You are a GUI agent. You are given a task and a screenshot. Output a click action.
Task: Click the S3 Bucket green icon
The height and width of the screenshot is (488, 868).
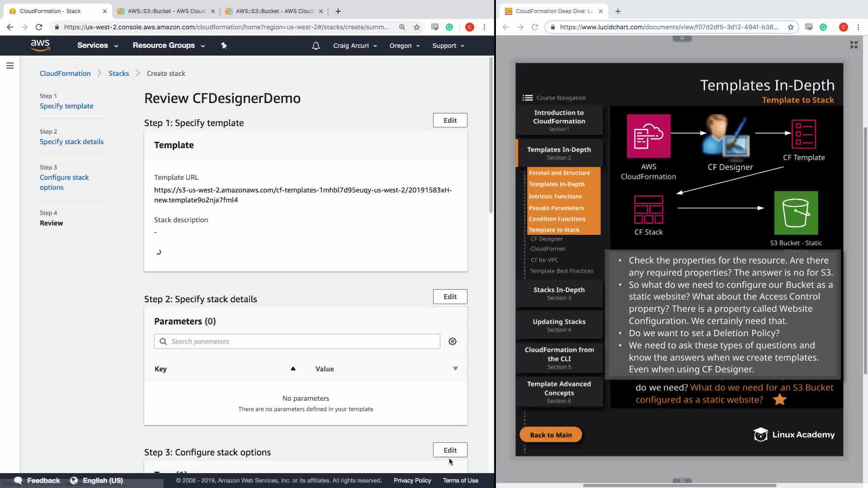[x=796, y=213]
